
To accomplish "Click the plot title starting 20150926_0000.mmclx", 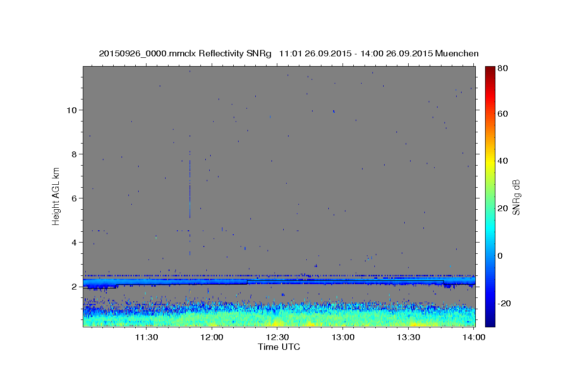I will tap(289, 53).
